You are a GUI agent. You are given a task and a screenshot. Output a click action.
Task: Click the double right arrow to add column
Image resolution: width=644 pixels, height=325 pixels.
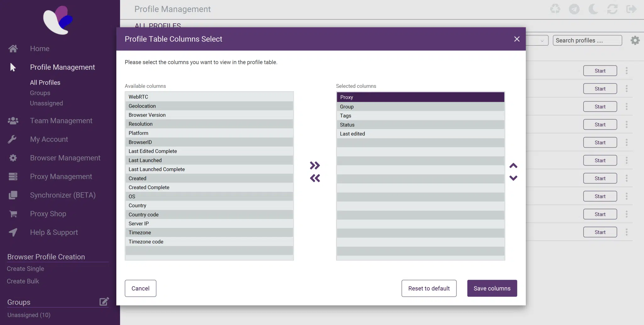click(315, 165)
